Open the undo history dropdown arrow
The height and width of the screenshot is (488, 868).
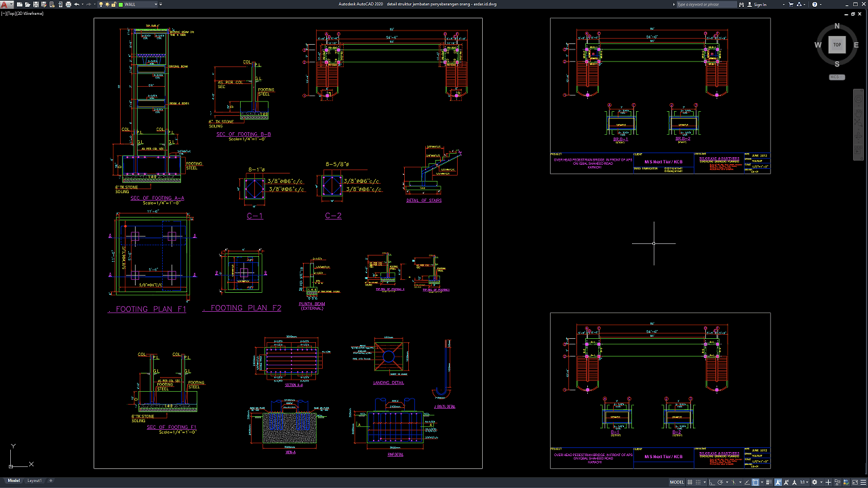click(83, 4)
